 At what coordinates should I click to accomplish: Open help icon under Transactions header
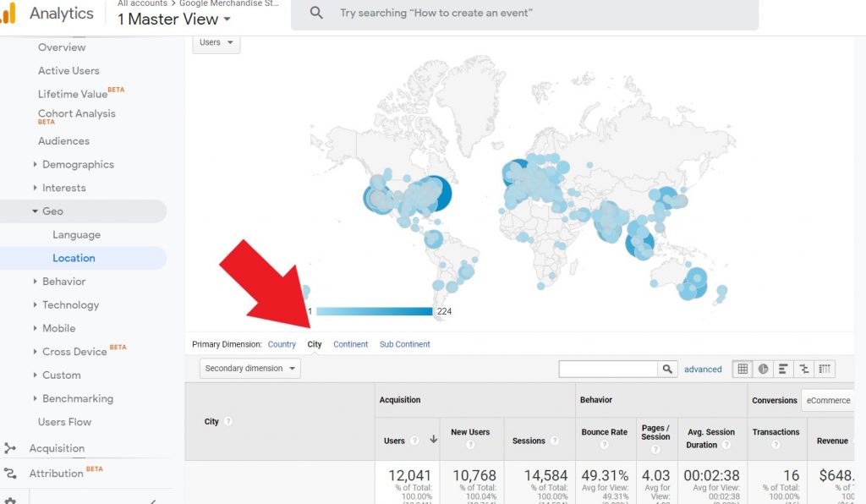[x=776, y=444]
